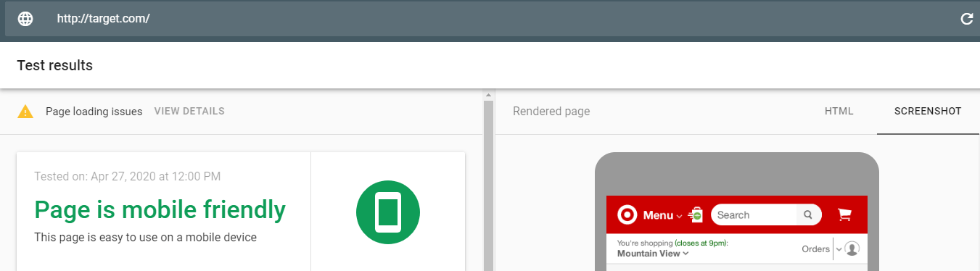Click the Target bullseye logo
The width and height of the screenshot is (980, 271).
coord(627,214)
